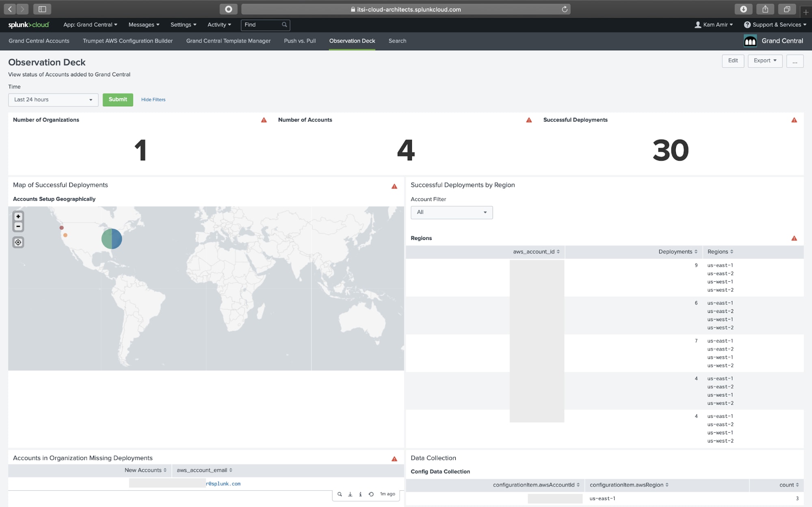Click the splunk>cloud logo
The height and width of the screenshot is (507, 812).
coord(28,25)
